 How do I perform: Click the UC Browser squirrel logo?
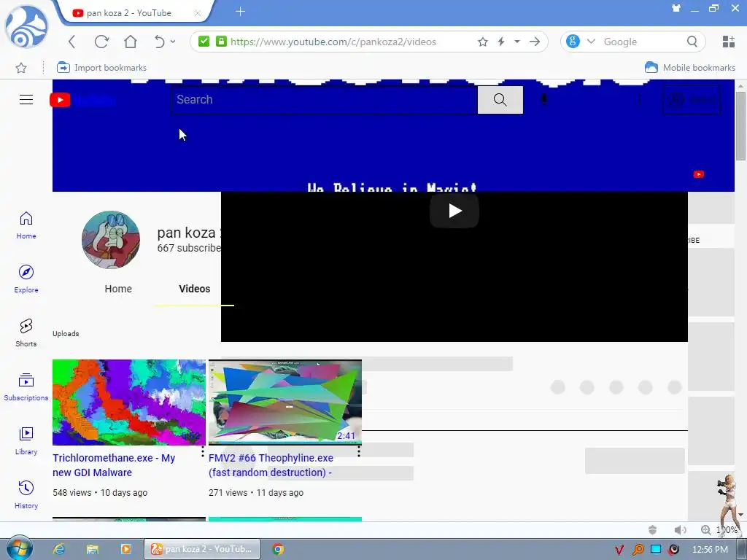26,27
